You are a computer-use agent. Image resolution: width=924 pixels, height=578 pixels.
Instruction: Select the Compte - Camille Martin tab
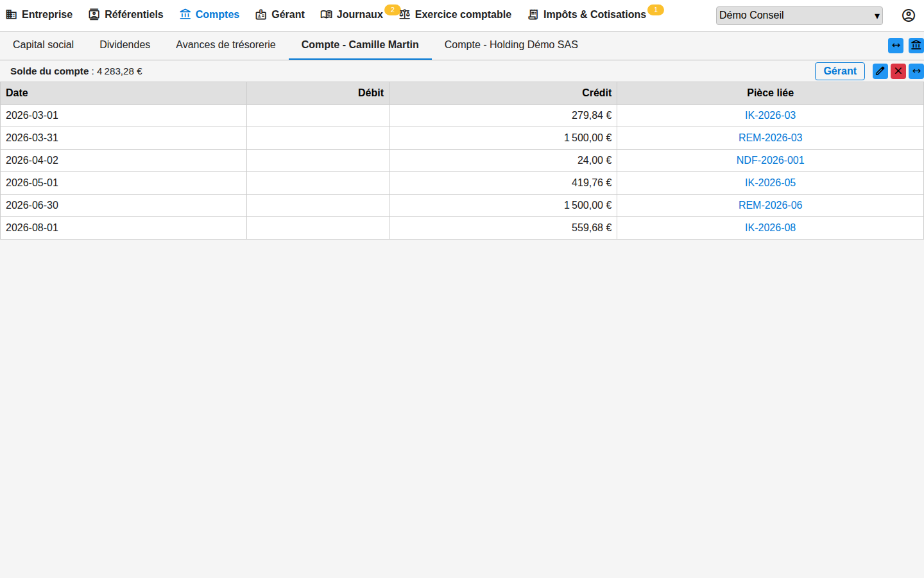click(x=360, y=45)
